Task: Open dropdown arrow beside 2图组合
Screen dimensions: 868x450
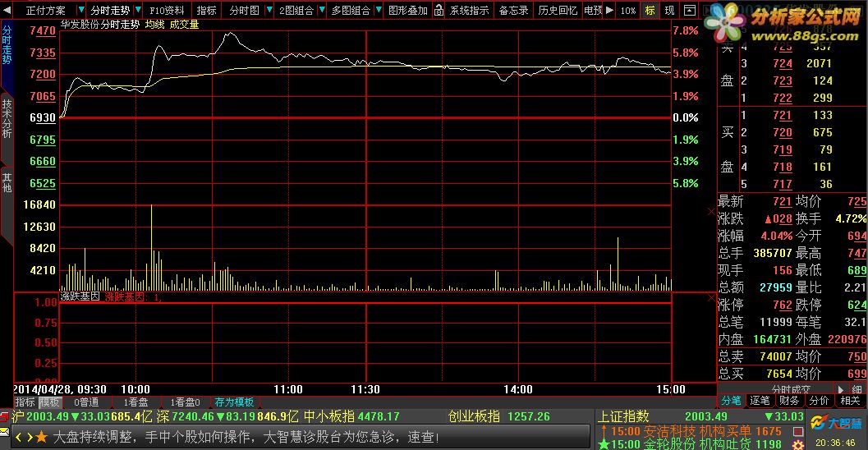Action: pyautogui.click(x=322, y=10)
